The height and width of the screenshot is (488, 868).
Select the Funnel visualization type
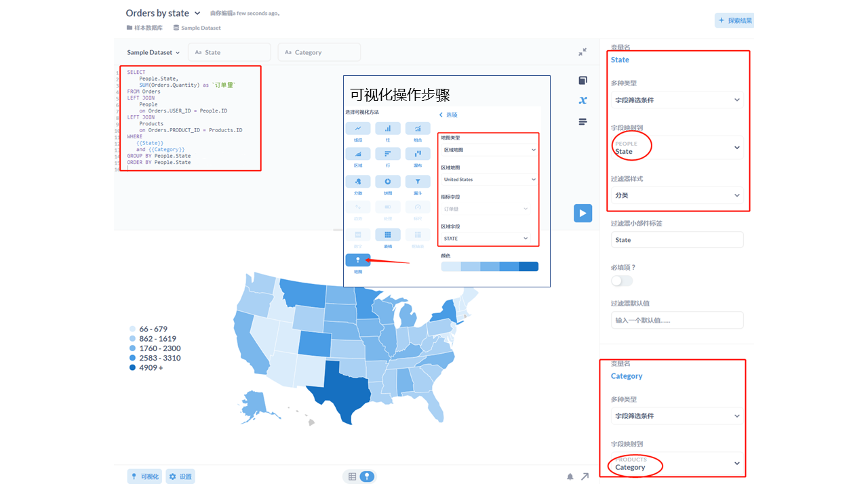pos(418,181)
